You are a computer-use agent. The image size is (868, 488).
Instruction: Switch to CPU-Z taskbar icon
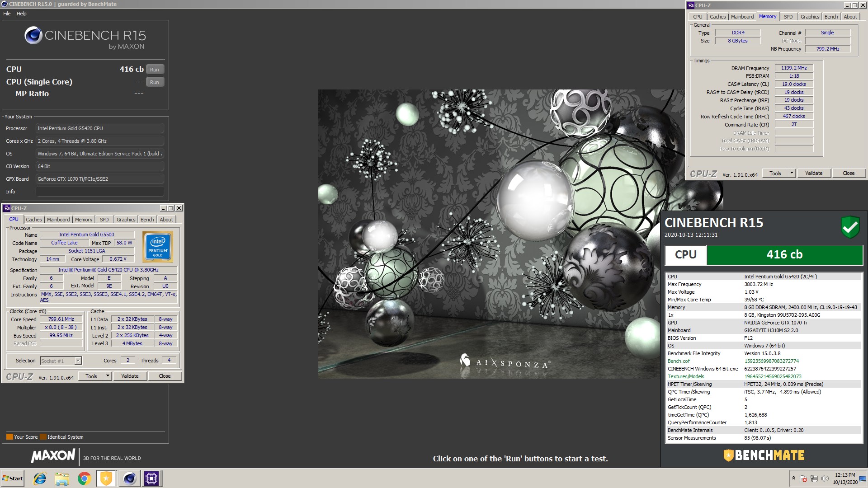151,479
